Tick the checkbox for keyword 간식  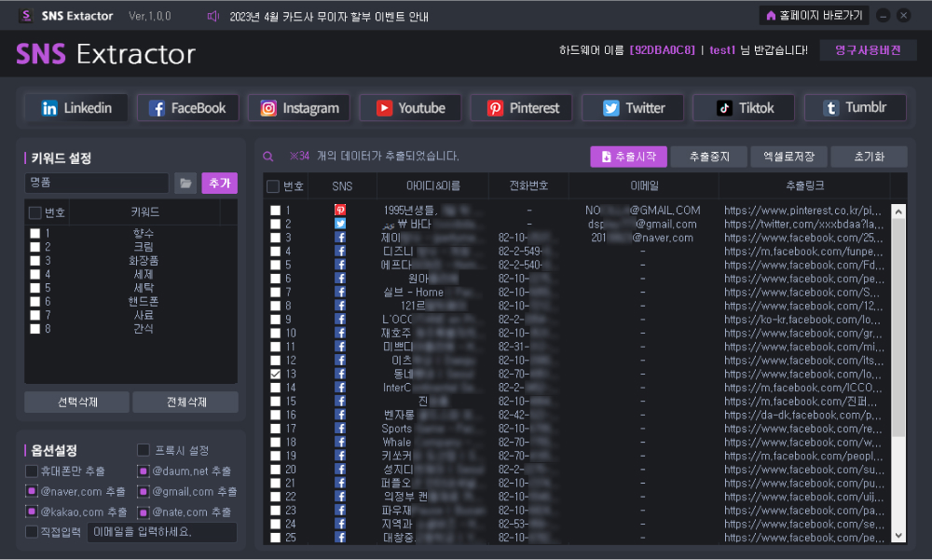coord(35,329)
